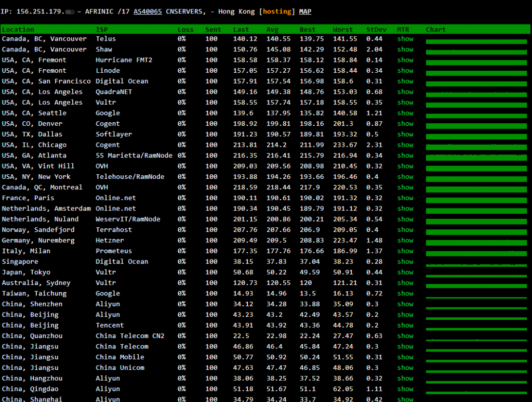Click the MTR column header
This screenshot has width=532, height=402.
[x=403, y=30]
